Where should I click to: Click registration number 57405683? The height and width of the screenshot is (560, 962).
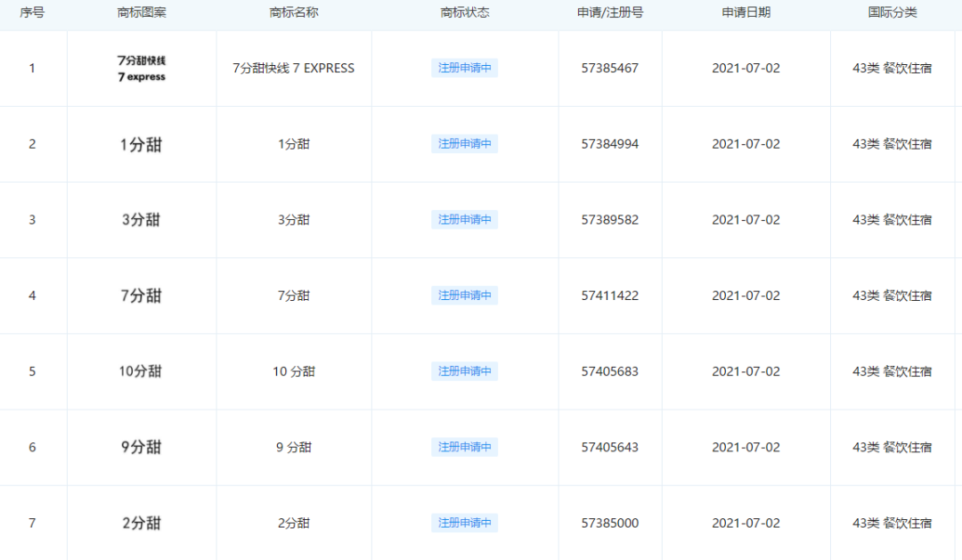coord(610,371)
